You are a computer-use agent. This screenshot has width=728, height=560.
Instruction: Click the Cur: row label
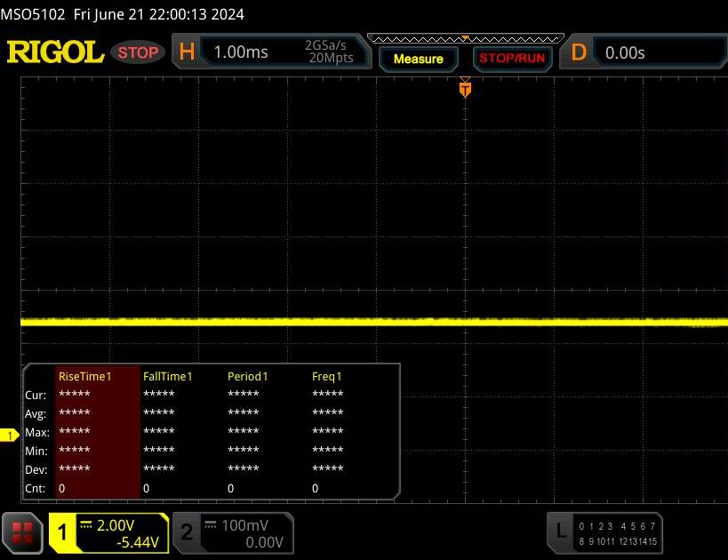click(x=36, y=396)
